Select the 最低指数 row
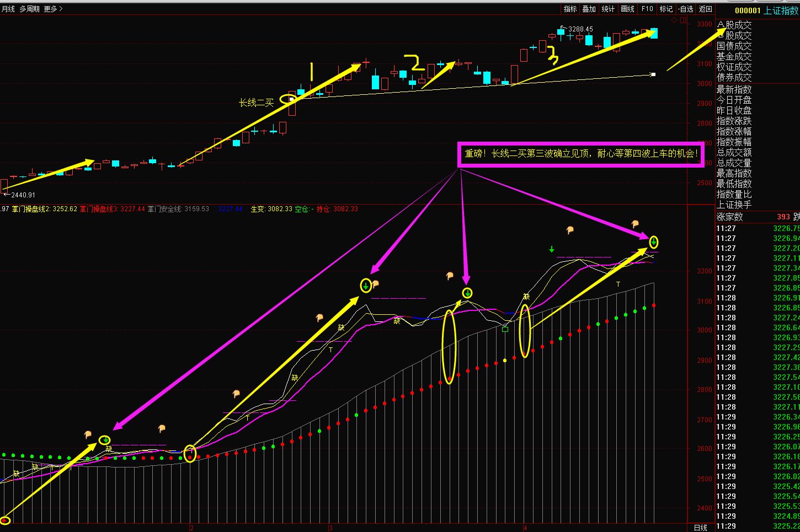 tap(734, 184)
